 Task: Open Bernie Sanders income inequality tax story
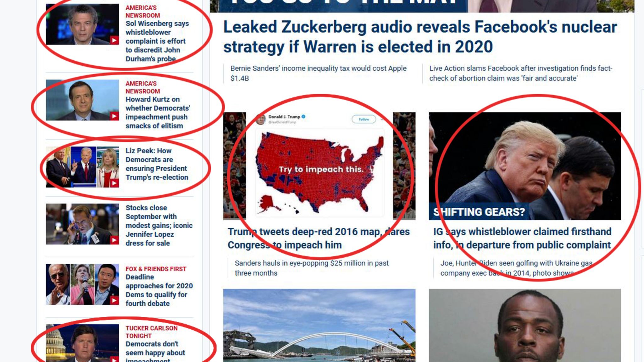[318, 73]
